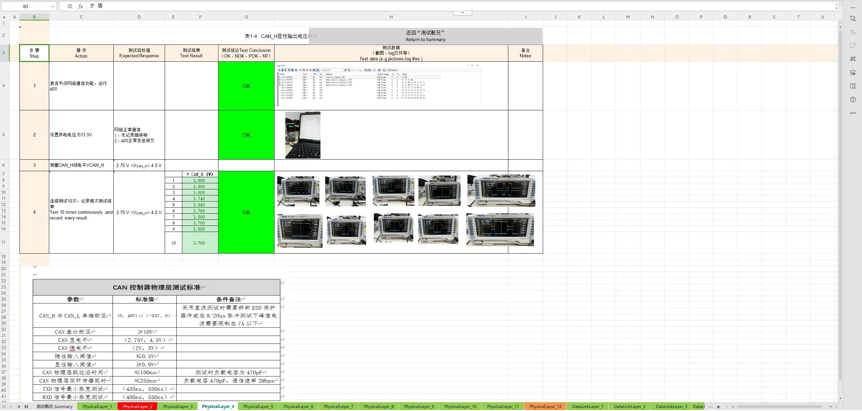Click the help question mark icon in sidebar
This screenshot has width=862, height=411.
[x=853, y=99]
